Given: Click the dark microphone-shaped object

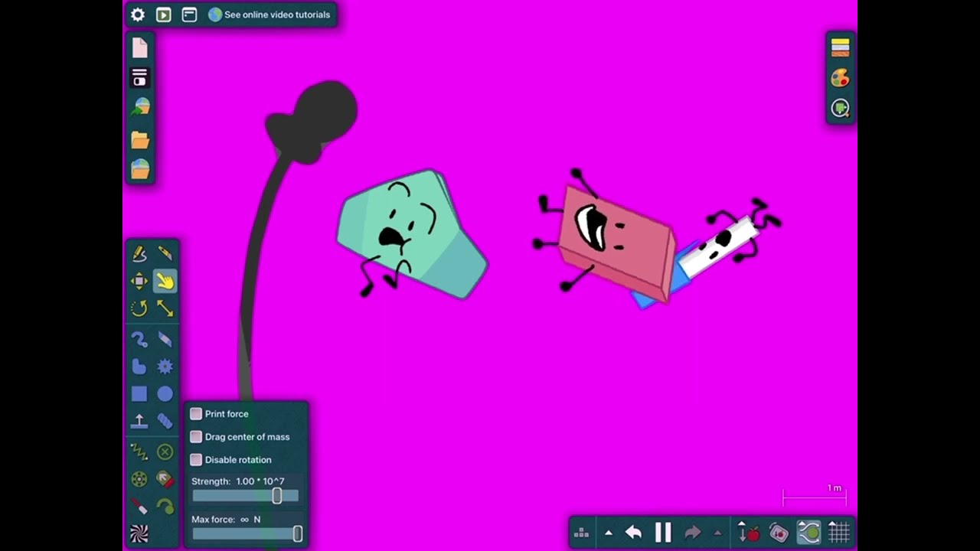Looking at the screenshot, I should [x=312, y=122].
